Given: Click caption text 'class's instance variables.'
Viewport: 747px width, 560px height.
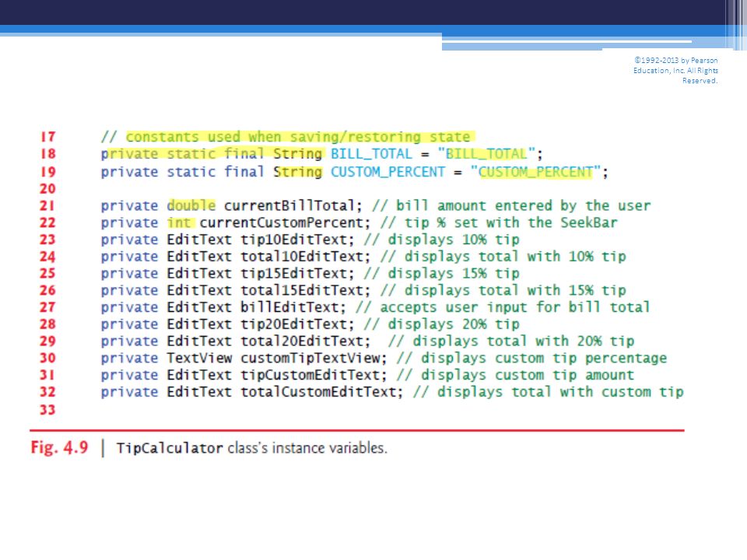Looking at the screenshot, I should point(307,448).
